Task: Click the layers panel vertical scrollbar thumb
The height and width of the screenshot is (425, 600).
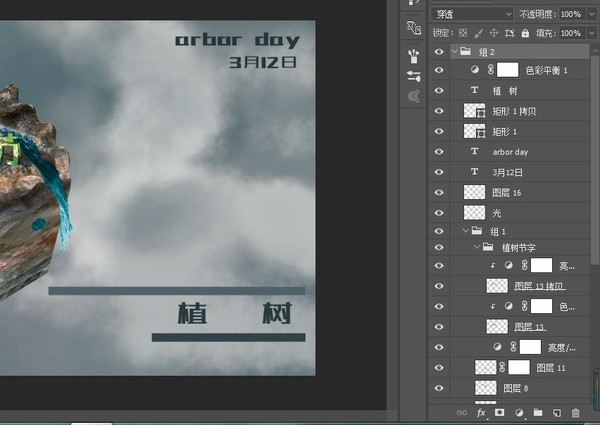Action: click(595, 160)
